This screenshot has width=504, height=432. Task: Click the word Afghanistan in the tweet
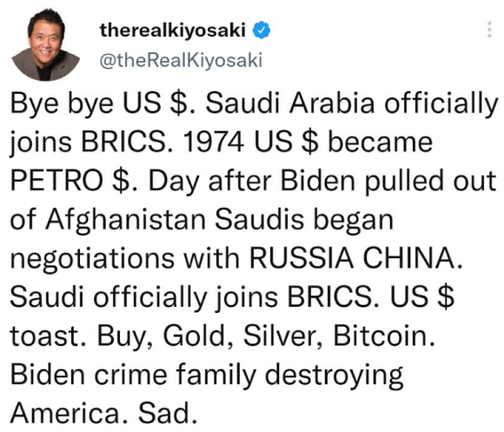(126, 221)
